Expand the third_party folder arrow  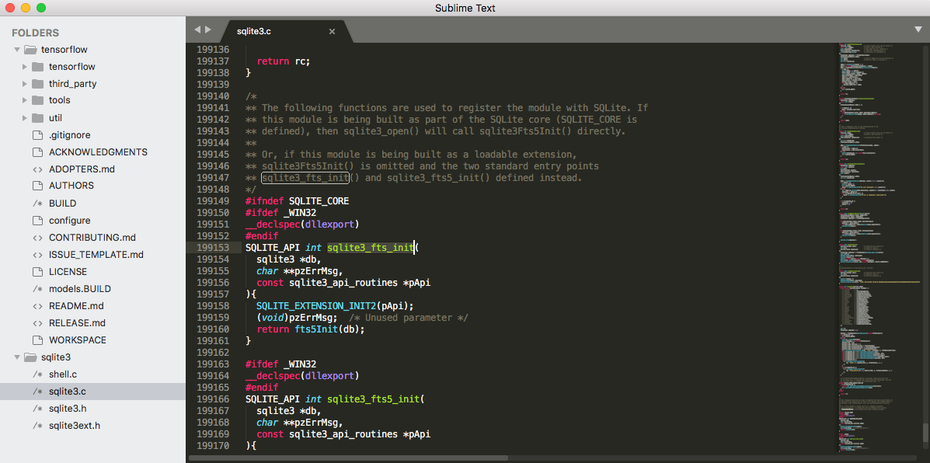point(25,84)
